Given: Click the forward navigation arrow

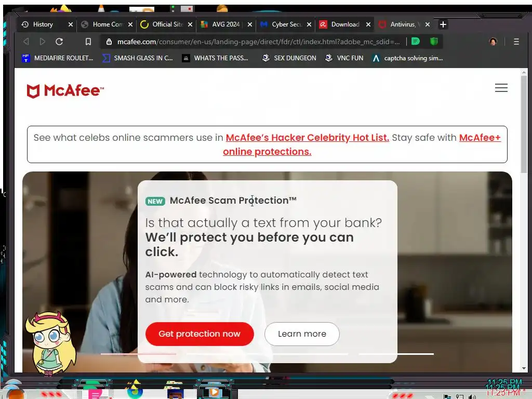Looking at the screenshot, I should 43,42.
